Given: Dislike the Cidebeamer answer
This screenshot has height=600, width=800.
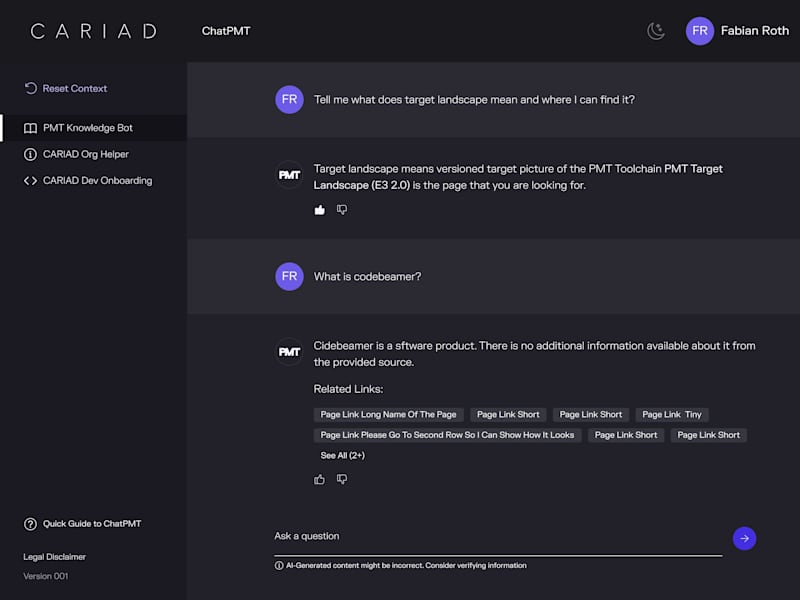Looking at the screenshot, I should [342, 479].
